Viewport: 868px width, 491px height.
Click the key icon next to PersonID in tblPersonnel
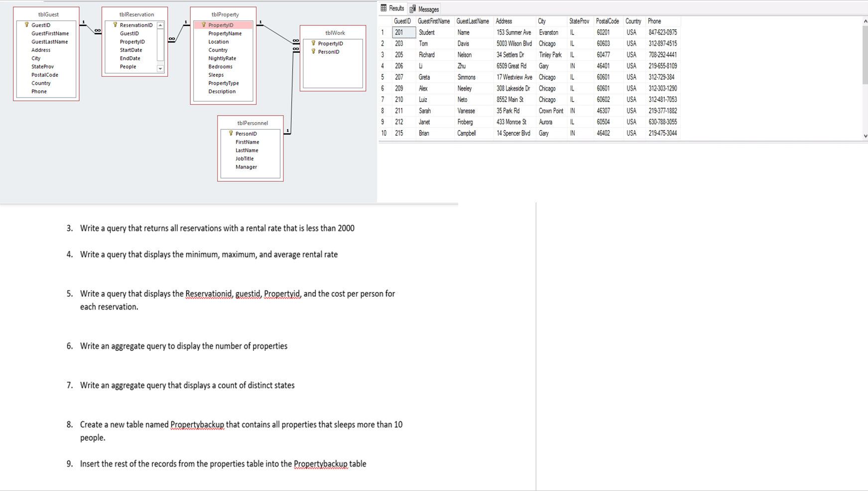click(x=230, y=134)
